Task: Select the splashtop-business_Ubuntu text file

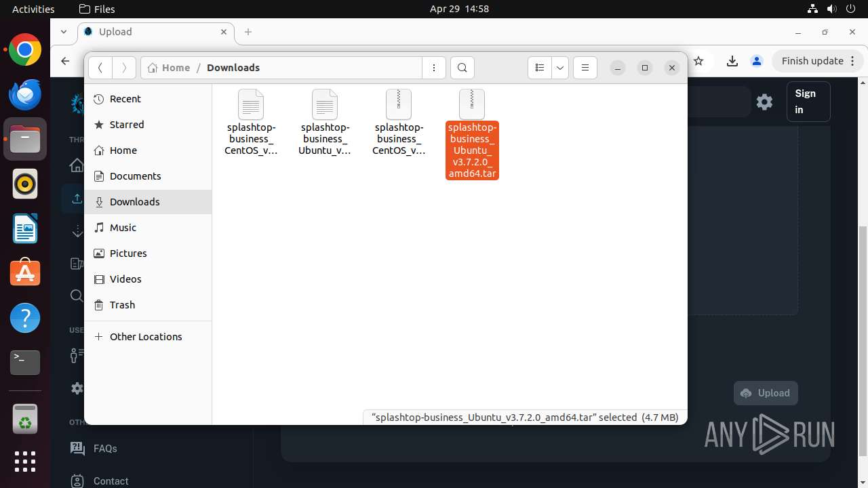Action: (325, 122)
